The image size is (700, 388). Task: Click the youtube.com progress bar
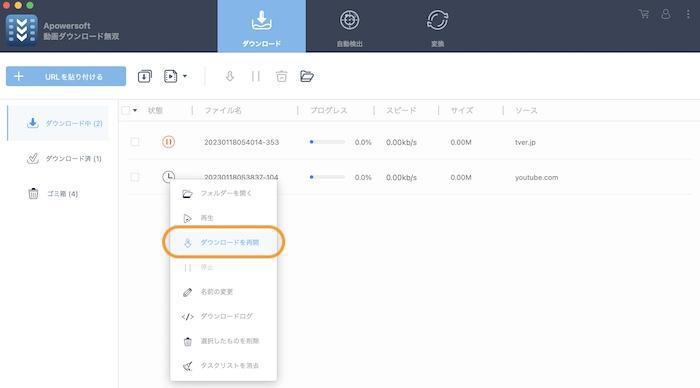coord(327,177)
